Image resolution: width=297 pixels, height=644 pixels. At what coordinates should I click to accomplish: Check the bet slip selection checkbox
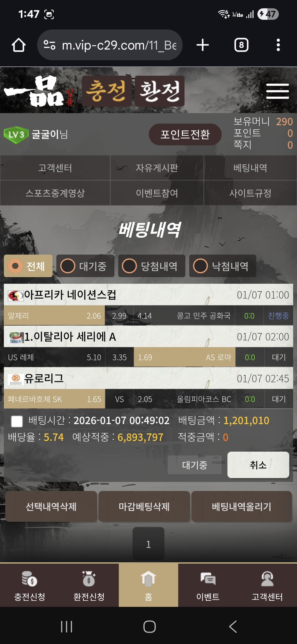(x=17, y=421)
